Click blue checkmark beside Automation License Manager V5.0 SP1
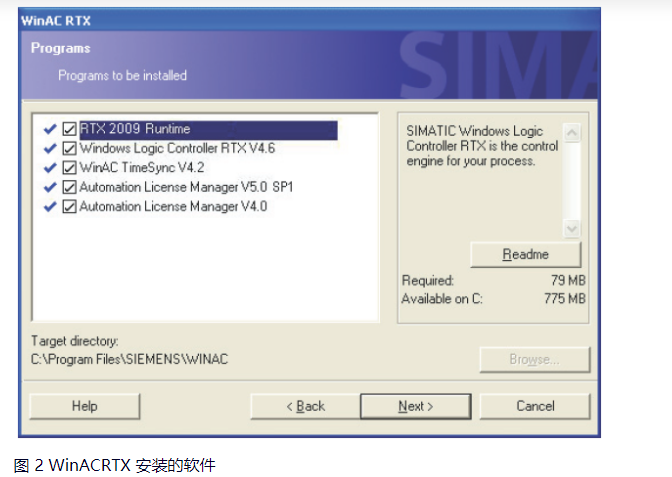This screenshot has height=477, width=672. point(50,187)
